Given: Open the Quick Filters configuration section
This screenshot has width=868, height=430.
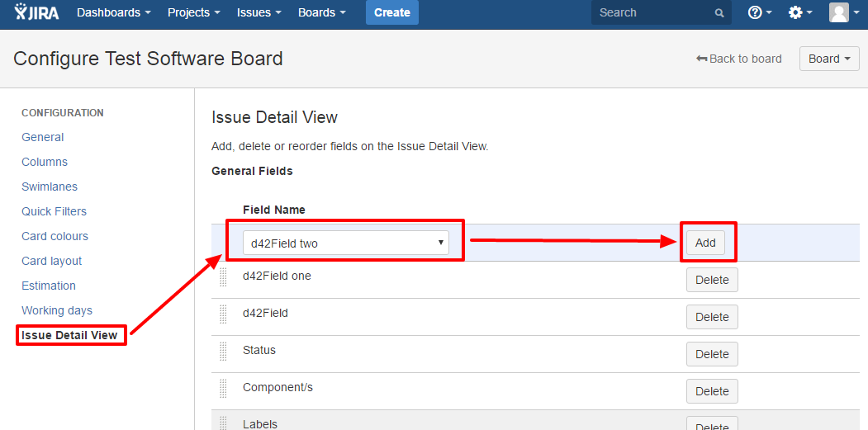Looking at the screenshot, I should pos(54,211).
